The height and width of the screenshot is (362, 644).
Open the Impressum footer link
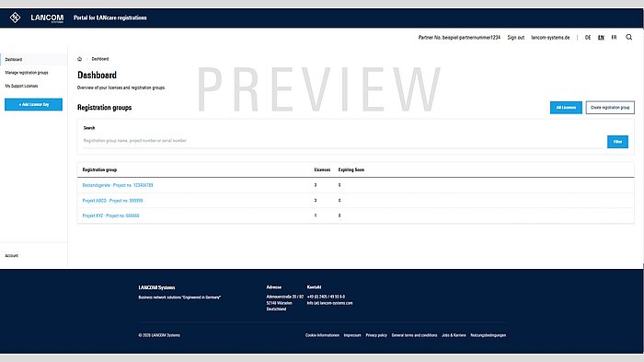pos(352,335)
